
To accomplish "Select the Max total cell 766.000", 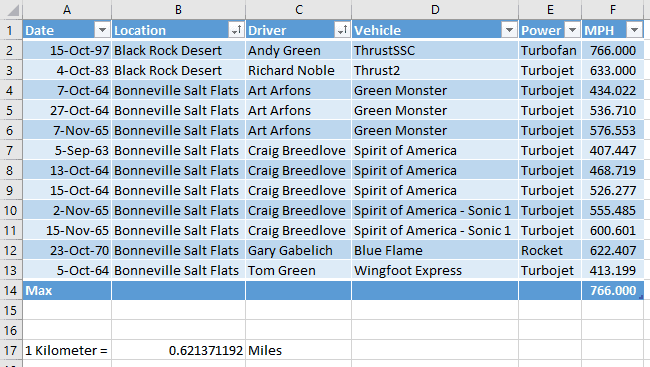I will (613, 290).
